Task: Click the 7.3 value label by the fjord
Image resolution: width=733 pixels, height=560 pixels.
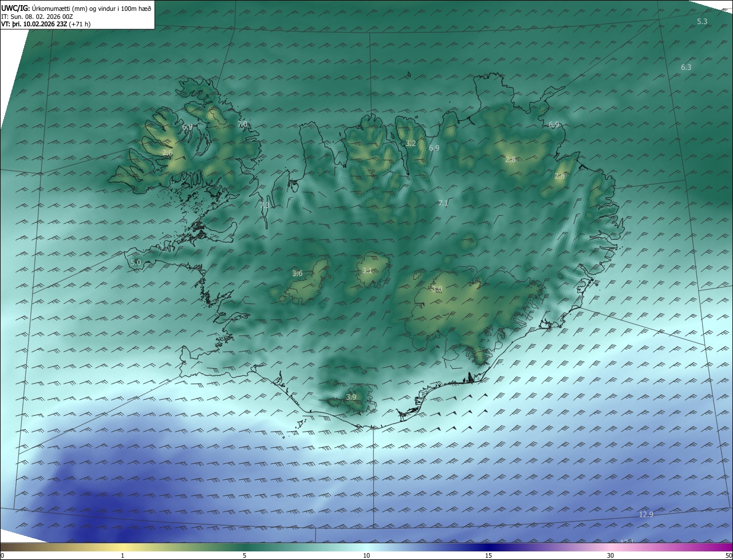Action: (265, 205)
